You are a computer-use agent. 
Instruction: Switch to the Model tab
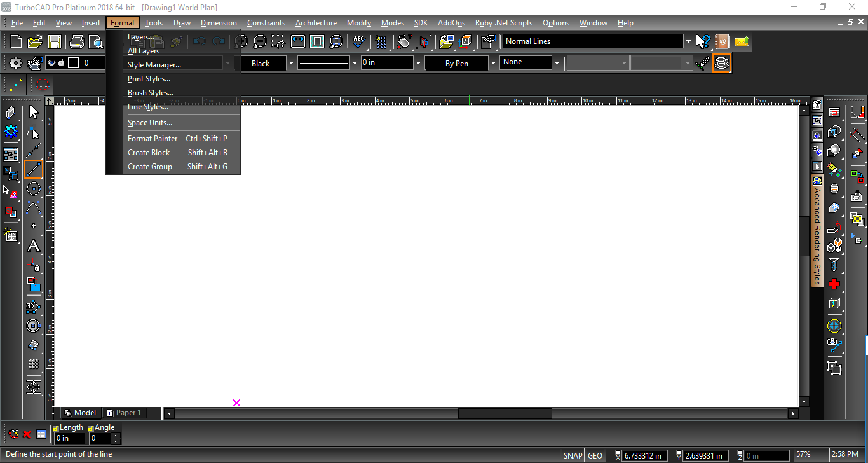80,413
